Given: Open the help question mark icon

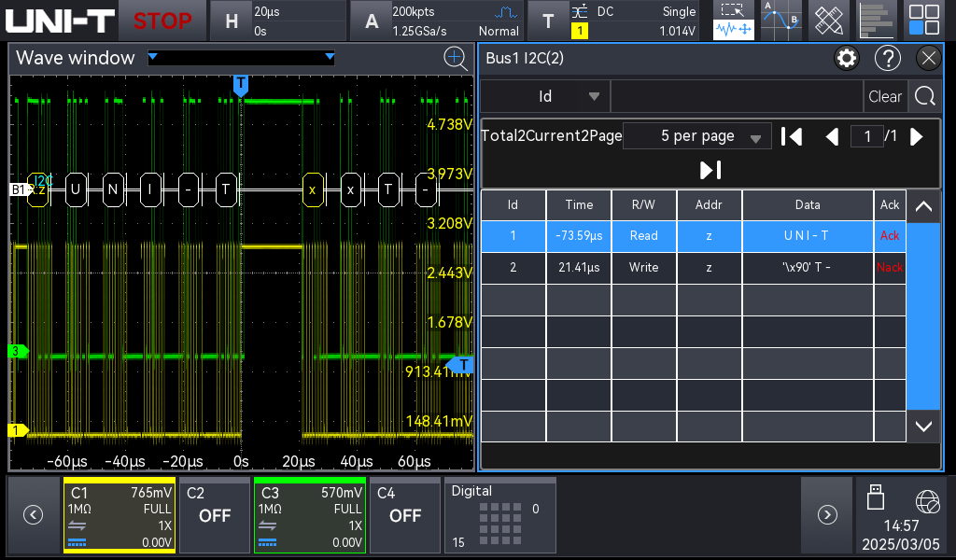Looking at the screenshot, I should (x=887, y=59).
